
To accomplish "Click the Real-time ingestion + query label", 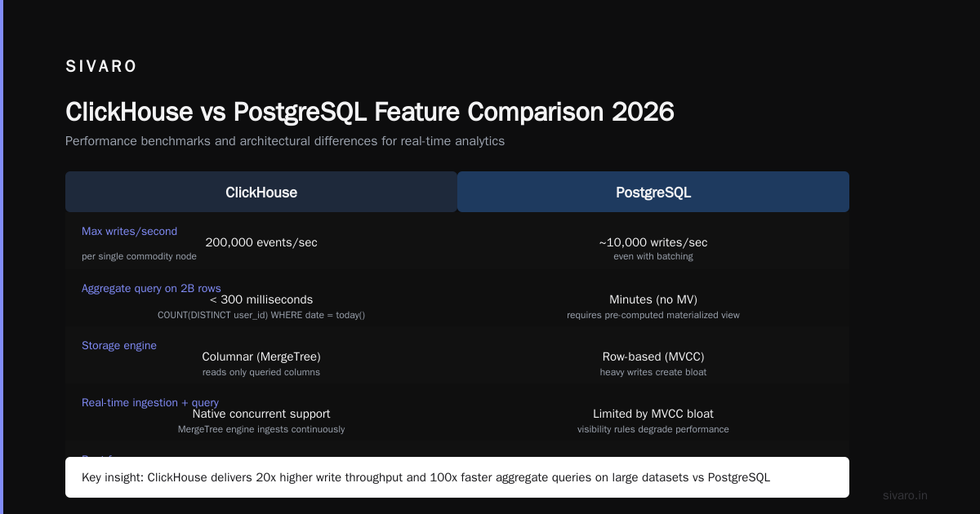I will point(150,403).
